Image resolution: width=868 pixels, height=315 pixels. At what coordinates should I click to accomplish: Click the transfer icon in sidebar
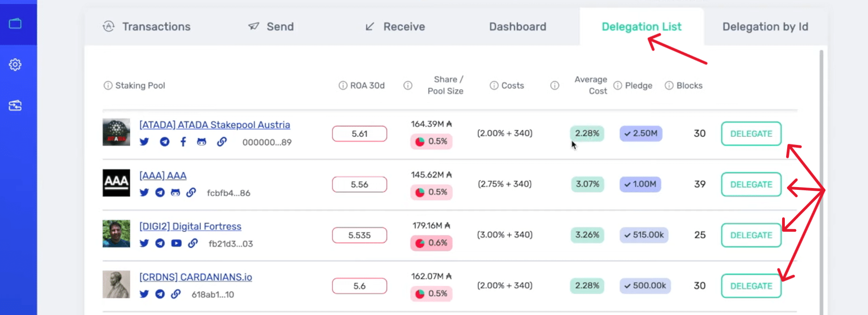point(15,106)
